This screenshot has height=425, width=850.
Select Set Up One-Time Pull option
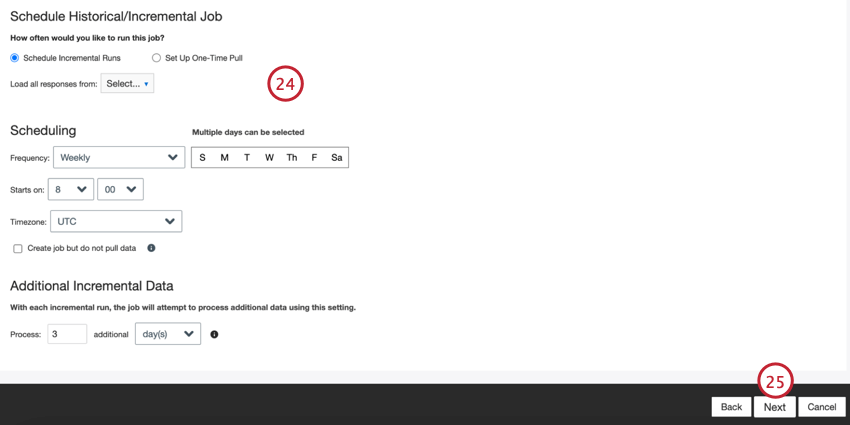pos(157,57)
